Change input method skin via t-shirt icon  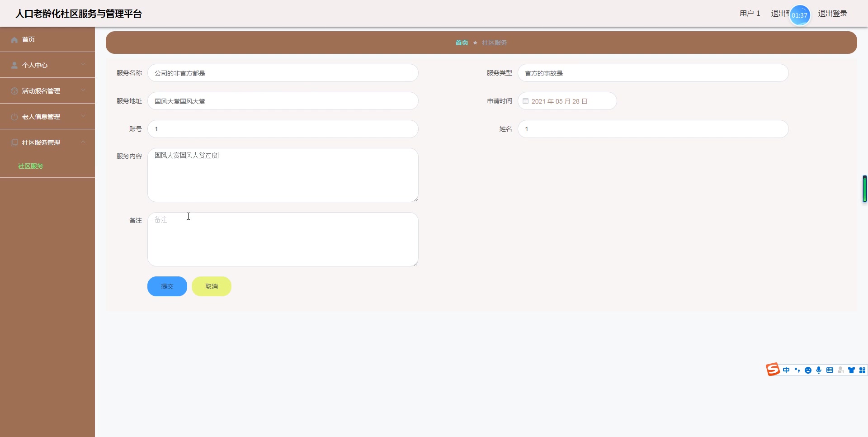(x=851, y=370)
